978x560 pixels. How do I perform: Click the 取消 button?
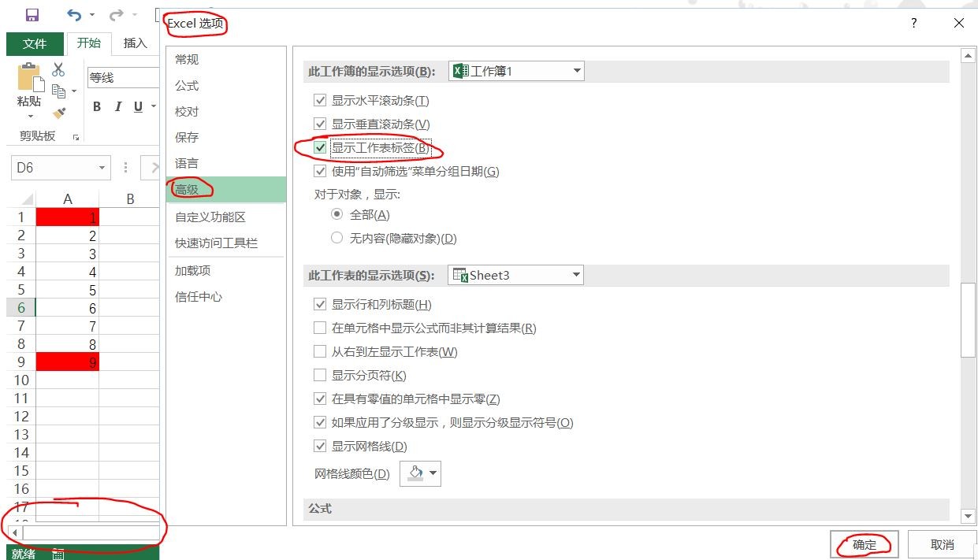[x=943, y=543]
